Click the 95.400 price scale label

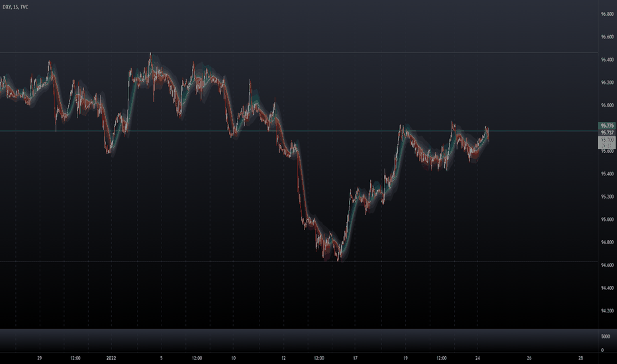point(607,174)
